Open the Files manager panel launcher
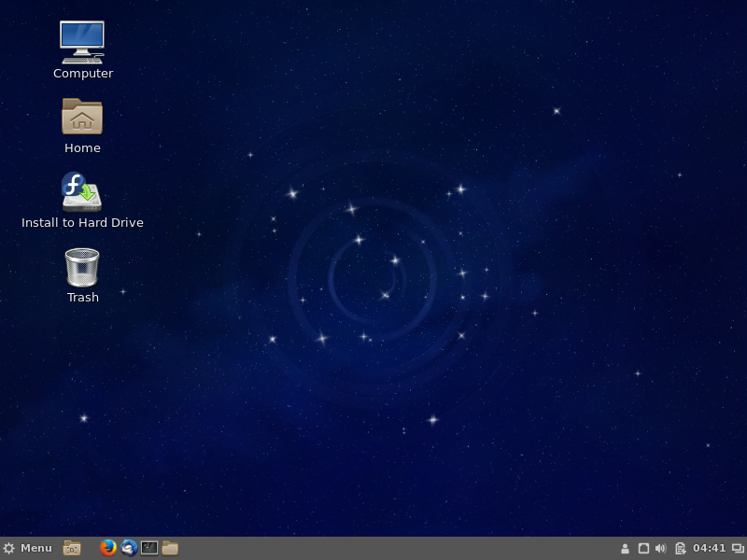This screenshot has height=560, width=747. pos(170,548)
